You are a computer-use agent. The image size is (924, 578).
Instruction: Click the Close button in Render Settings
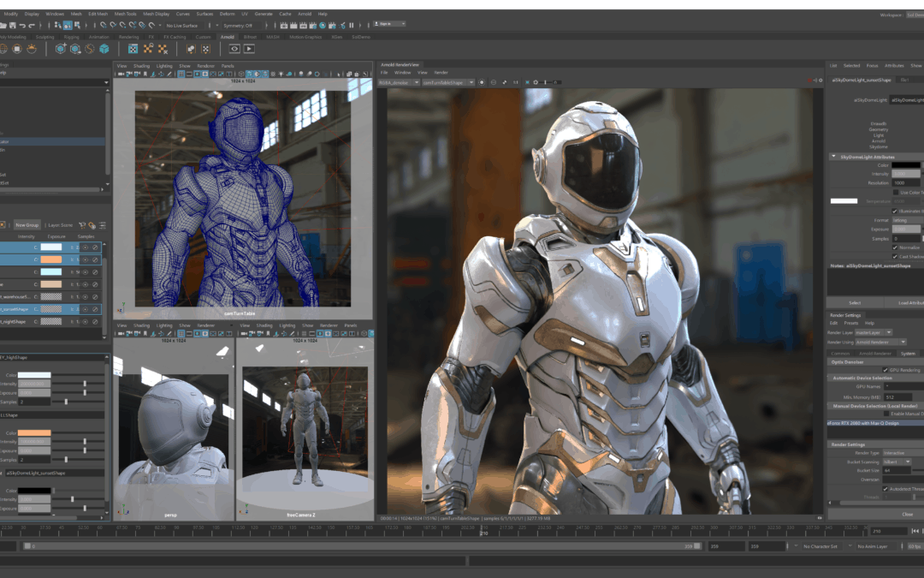908,515
